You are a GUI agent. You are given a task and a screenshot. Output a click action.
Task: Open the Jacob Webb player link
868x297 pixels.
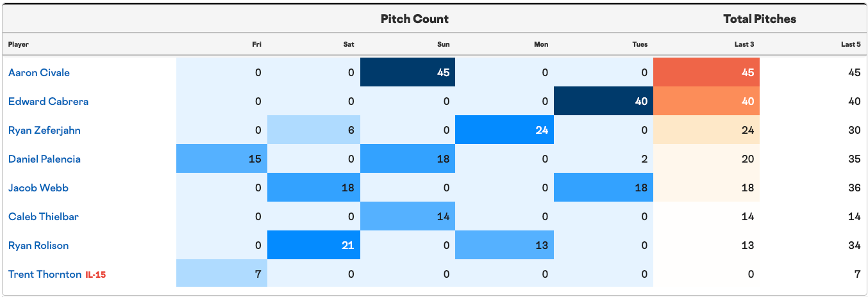[38, 188]
